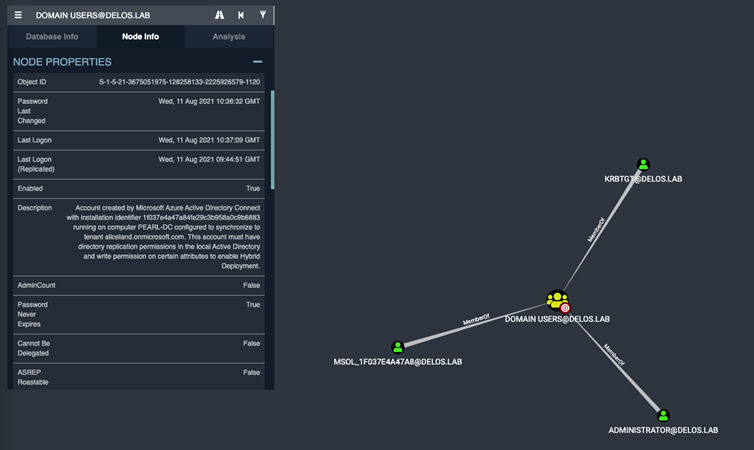Click the MemberOf edge from ADMINISTRATOR
The width and height of the screenshot is (754, 450).
(614, 355)
